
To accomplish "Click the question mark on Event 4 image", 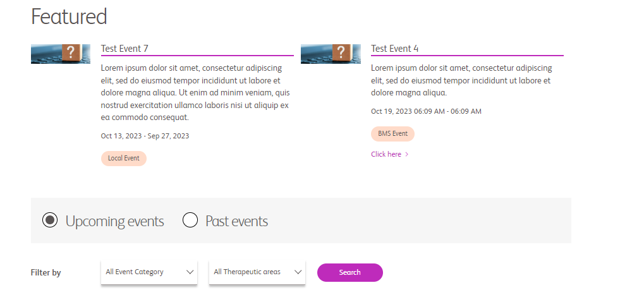I will tap(341, 52).
